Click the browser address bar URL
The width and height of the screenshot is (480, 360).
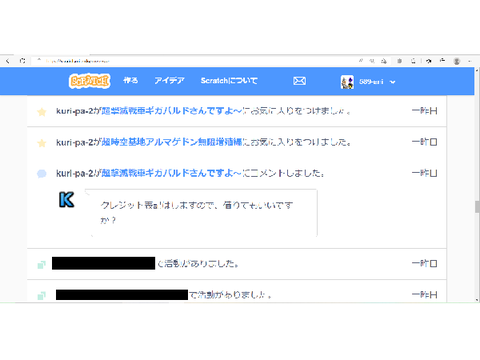click(77, 61)
